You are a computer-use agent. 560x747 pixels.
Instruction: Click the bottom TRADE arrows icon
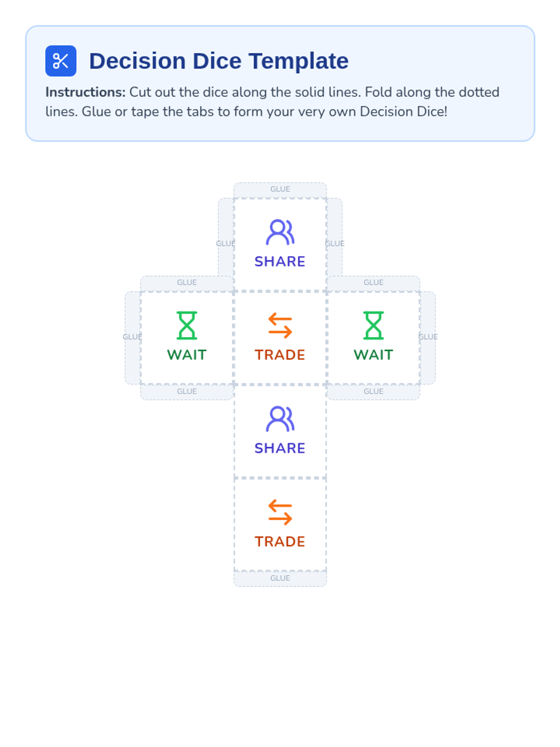pos(280,512)
